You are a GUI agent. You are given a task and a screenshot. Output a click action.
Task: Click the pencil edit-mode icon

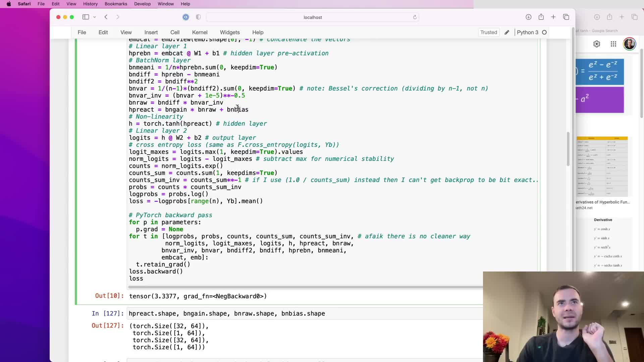click(507, 33)
